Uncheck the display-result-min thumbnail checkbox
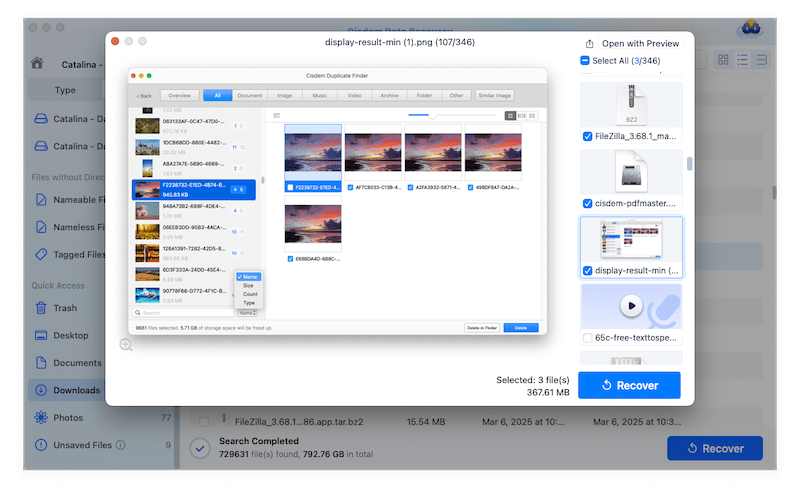This screenshot has height=499, width=800. 587,271
